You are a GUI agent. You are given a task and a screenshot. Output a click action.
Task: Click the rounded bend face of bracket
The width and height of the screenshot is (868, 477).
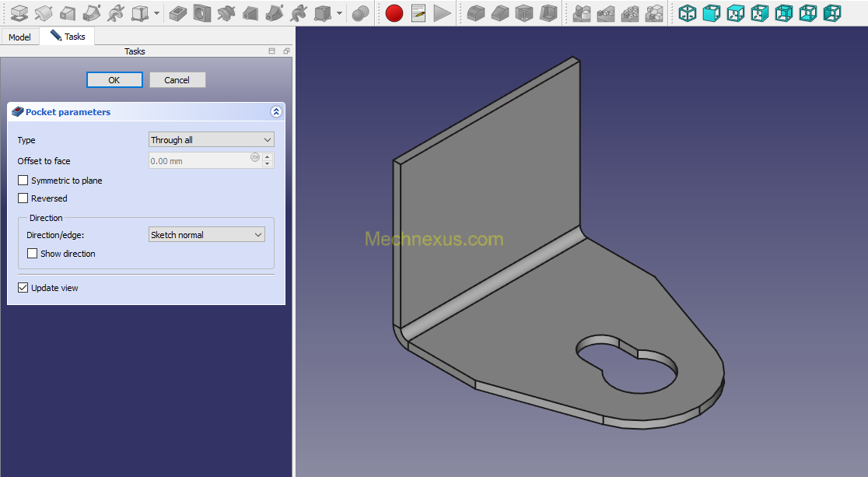point(492,282)
